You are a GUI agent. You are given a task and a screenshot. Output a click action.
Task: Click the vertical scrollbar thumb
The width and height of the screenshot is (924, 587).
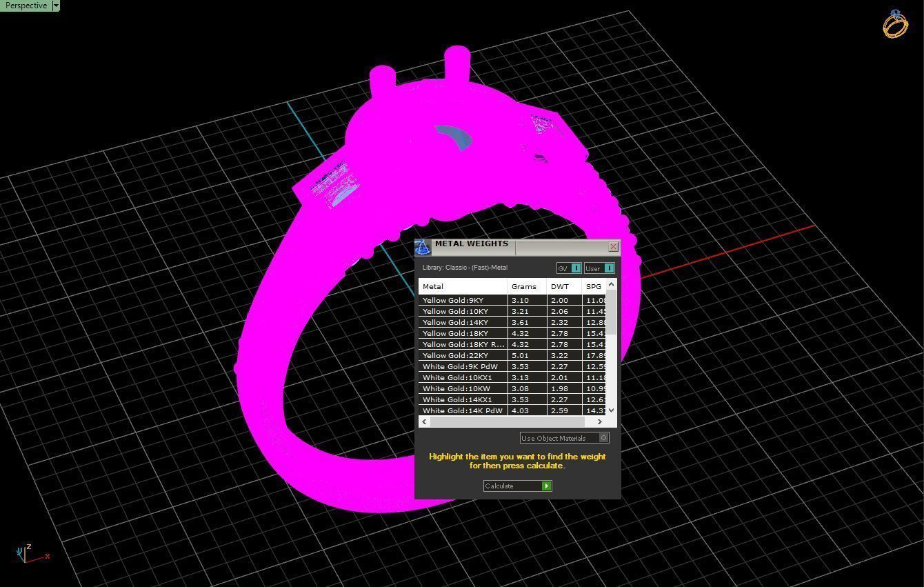point(611,314)
